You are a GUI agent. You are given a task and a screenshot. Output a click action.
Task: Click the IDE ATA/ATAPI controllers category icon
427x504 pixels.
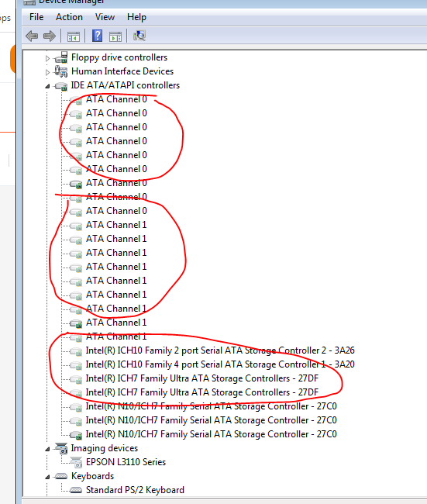tap(61, 86)
